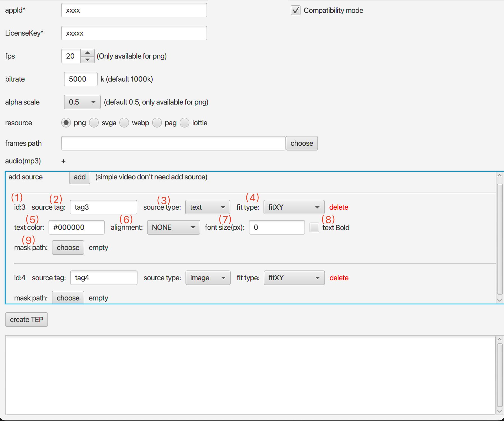
Task: Click the 'empty' text in id:4 mask path
Action: (x=98, y=298)
